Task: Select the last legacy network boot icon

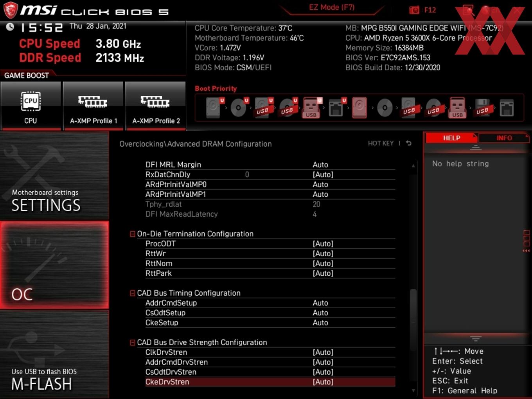Action: point(507,108)
